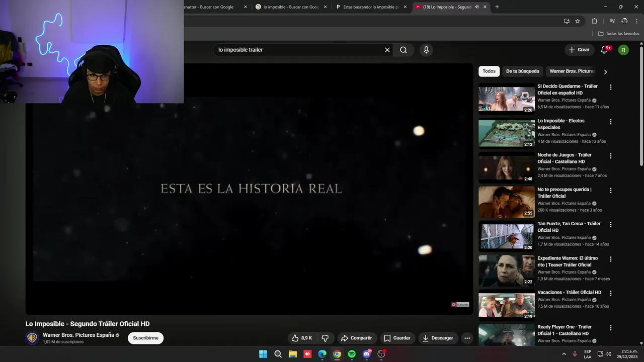Select the Warner Bros. Pictures filter chip
The width and height of the screenshot is (644, 362).
point(572,71)
